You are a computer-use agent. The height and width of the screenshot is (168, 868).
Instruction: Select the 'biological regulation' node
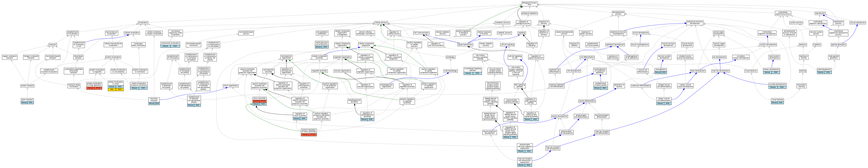coord(529,13)
